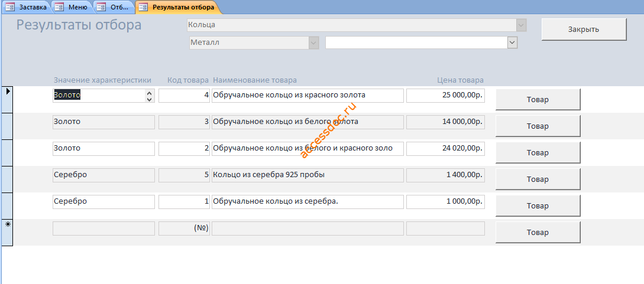Open Товар for кольцо из белого золота

(x=538, y=126)
